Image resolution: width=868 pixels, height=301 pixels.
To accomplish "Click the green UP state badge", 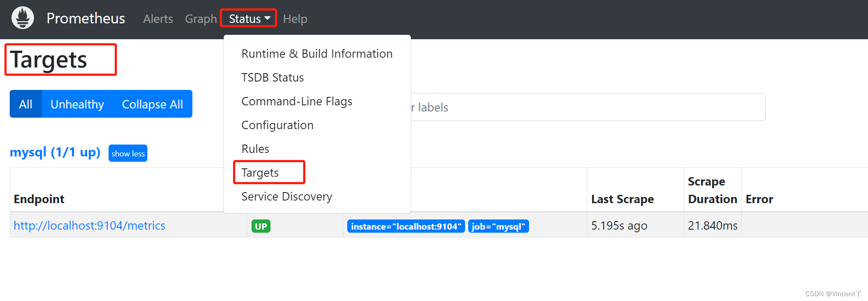I will pos(261,226).
